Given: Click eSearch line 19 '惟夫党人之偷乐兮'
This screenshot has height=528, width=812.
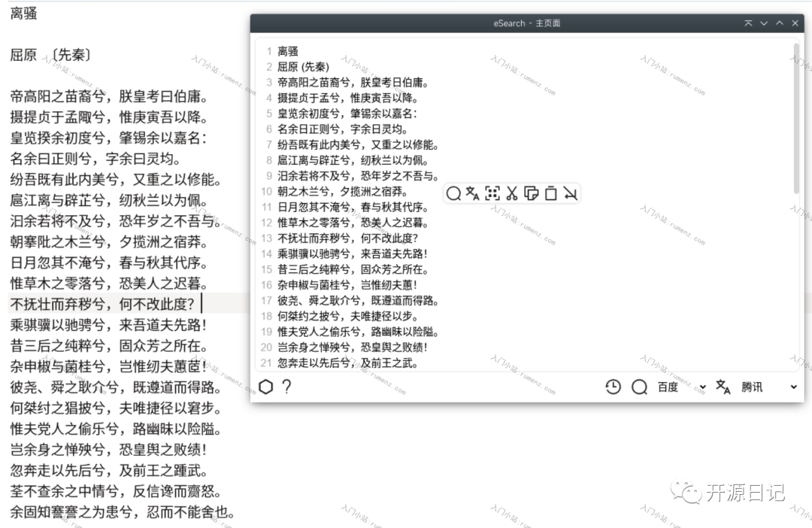Looking at the screenshot, I should click(x=319, y=331).
